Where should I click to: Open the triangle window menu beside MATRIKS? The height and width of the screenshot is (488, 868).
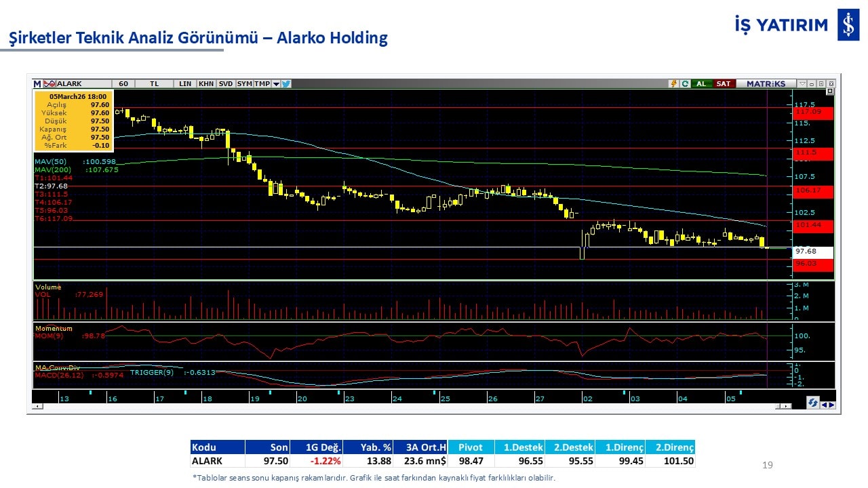tap(802, 84)
